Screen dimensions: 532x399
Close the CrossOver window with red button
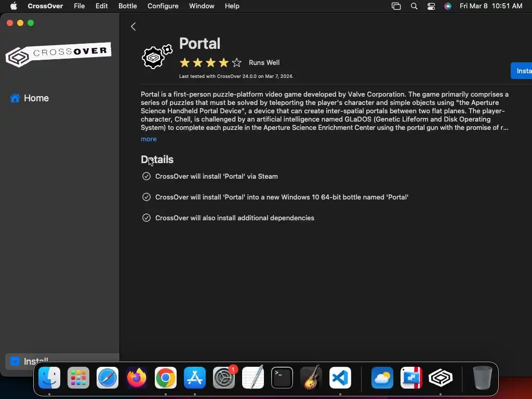[10, 23]
